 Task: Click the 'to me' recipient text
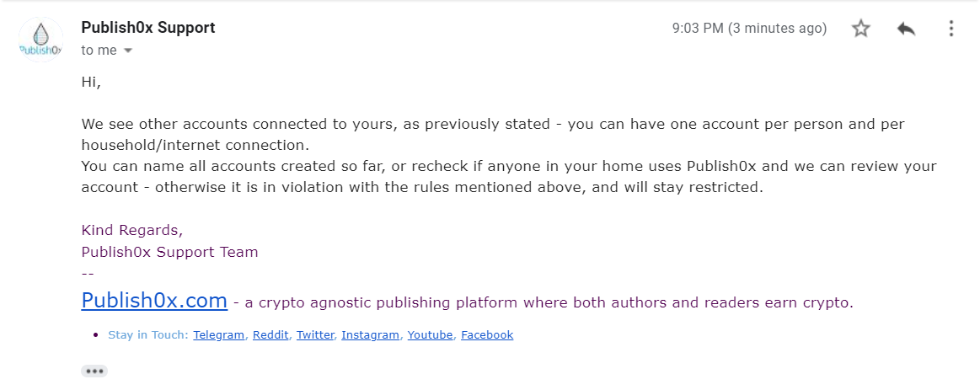(99, 51)
